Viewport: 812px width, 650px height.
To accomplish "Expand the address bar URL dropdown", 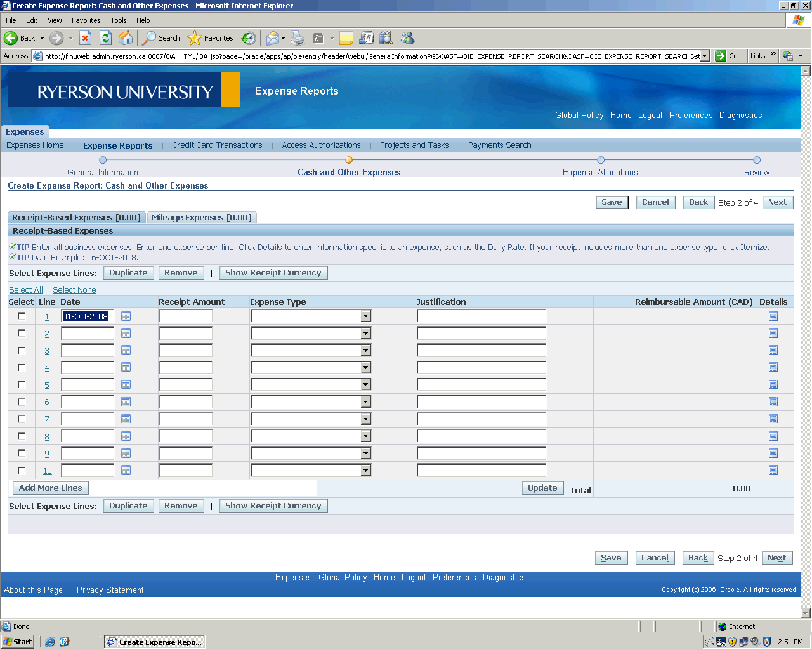I will point(705,56).
